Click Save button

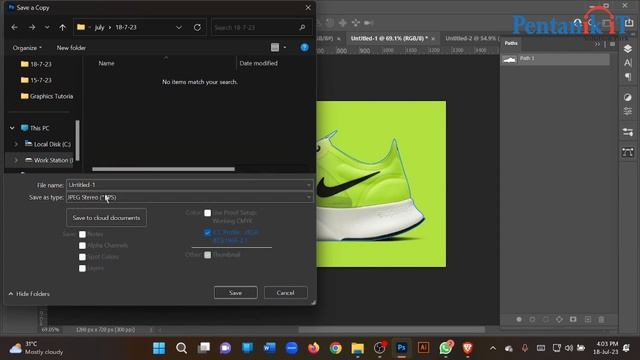236,293
